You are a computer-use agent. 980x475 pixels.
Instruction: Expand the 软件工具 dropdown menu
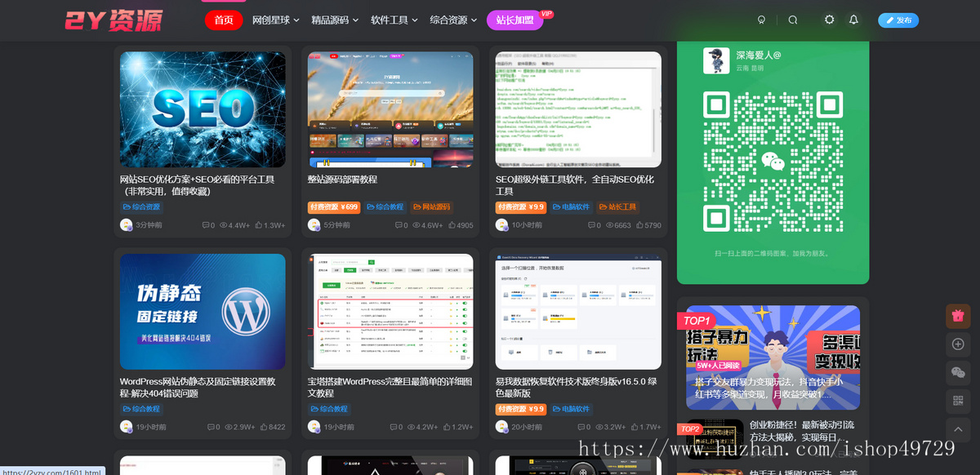point(394,20)
